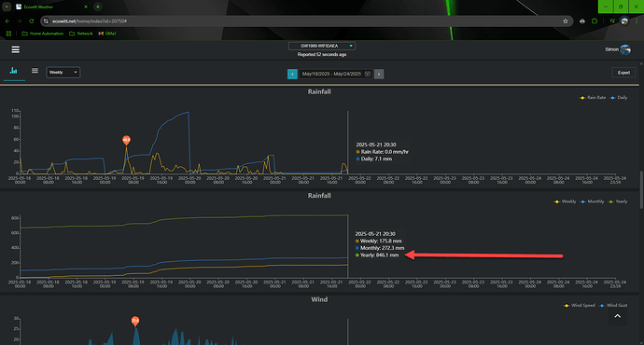The height and width of the screenshot is (345, 644).
Task: Open the Home Automation bookmark folder
Action: click(43, 34)
